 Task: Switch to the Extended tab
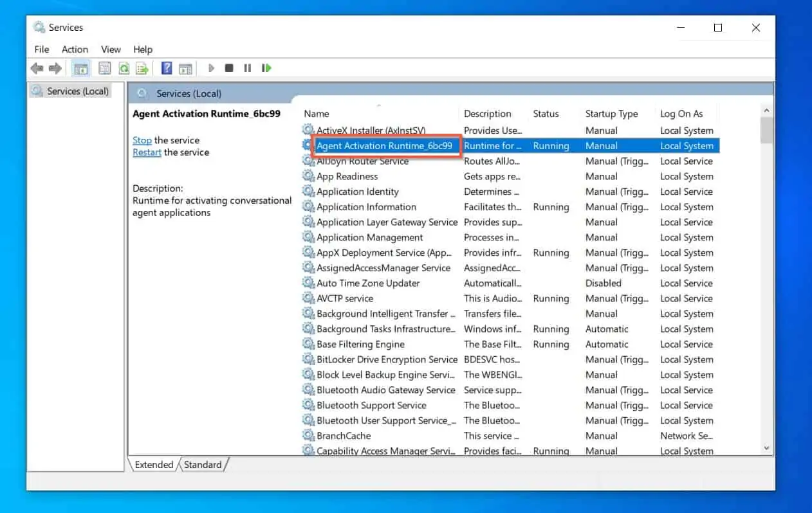coord(154,464)
